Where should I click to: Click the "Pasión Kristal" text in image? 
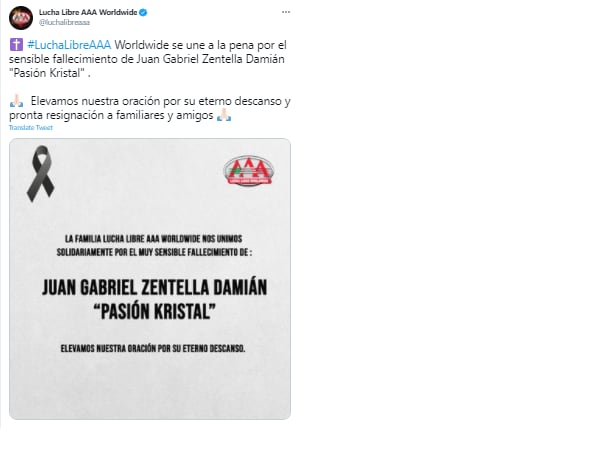[154, 312]
